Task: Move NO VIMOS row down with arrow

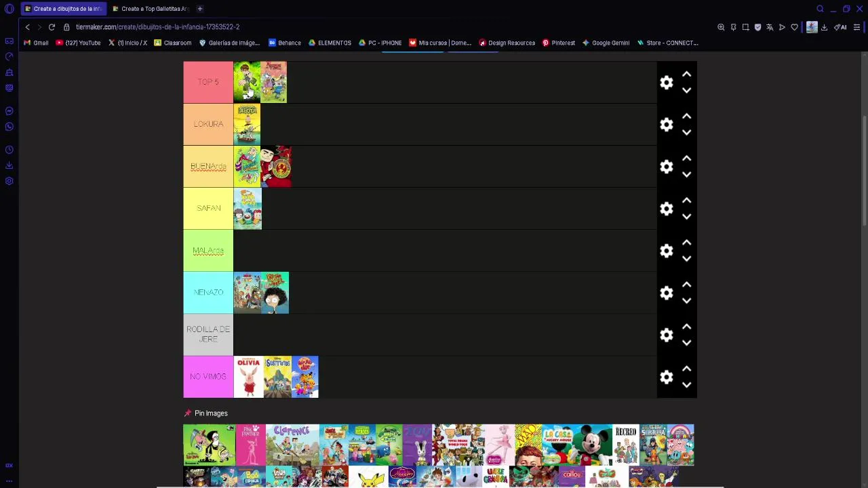Action: pyautogui.click(x=686, y=384)
